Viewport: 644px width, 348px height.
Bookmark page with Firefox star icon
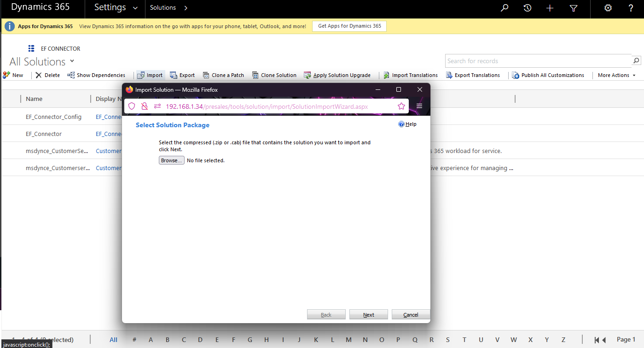(x=401, y=106)
